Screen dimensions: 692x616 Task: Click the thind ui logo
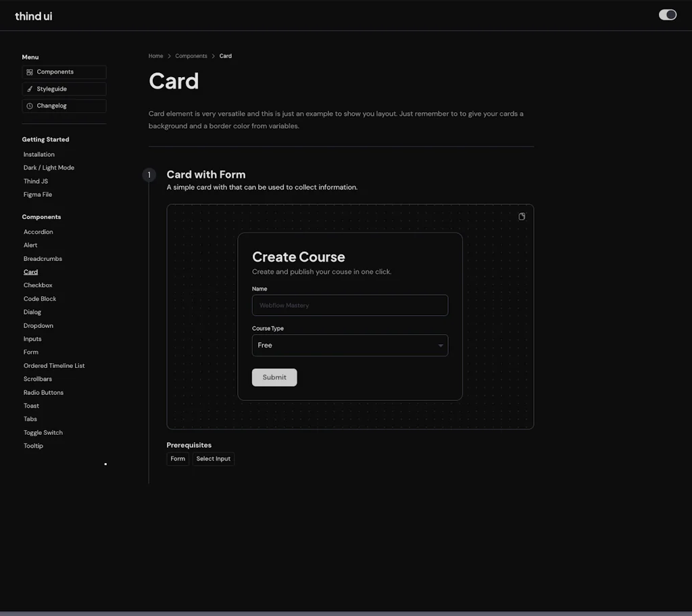[33, 16]
